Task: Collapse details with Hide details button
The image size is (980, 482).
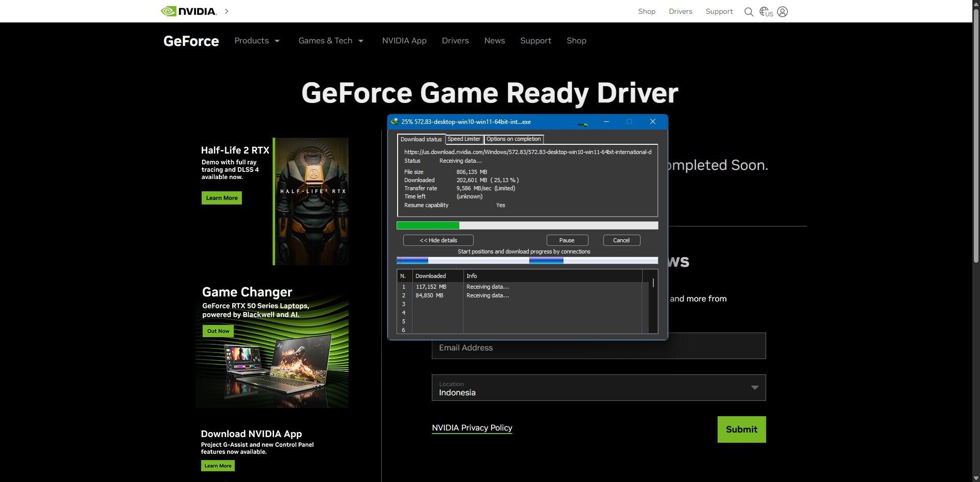Action: click(x=438, y=240)
